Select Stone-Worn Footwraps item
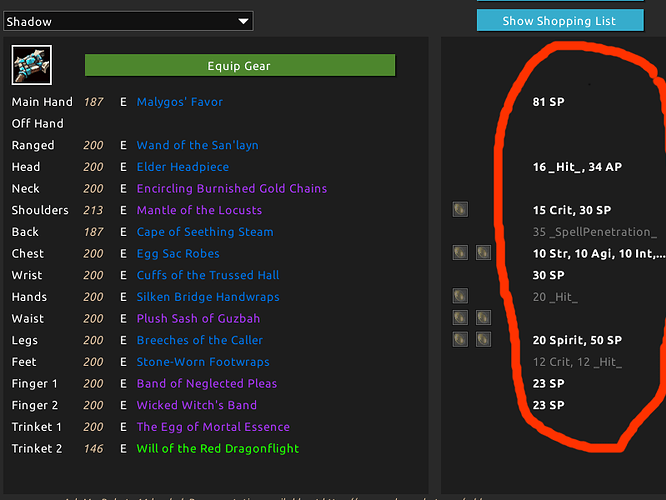Image resolution: width=666 pixels, height=500 pixels. (203, 362)
